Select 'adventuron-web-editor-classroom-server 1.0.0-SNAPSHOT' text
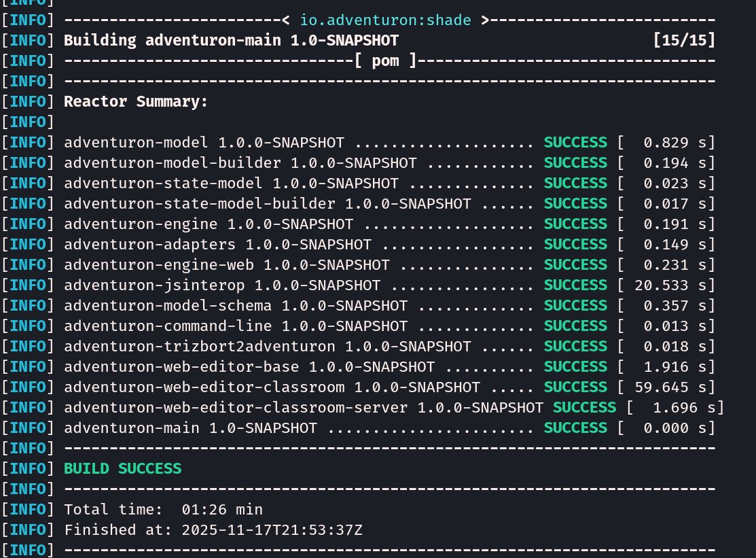 click(x=303, y=408)
